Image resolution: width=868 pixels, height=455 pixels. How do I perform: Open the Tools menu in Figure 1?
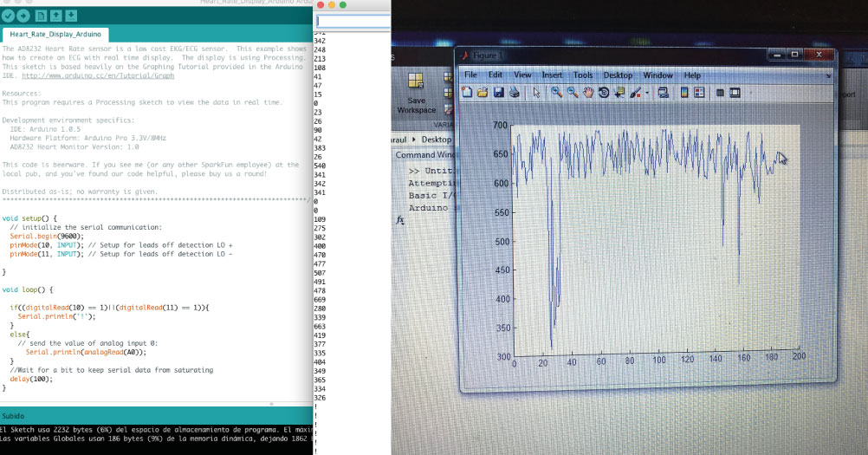582,75
